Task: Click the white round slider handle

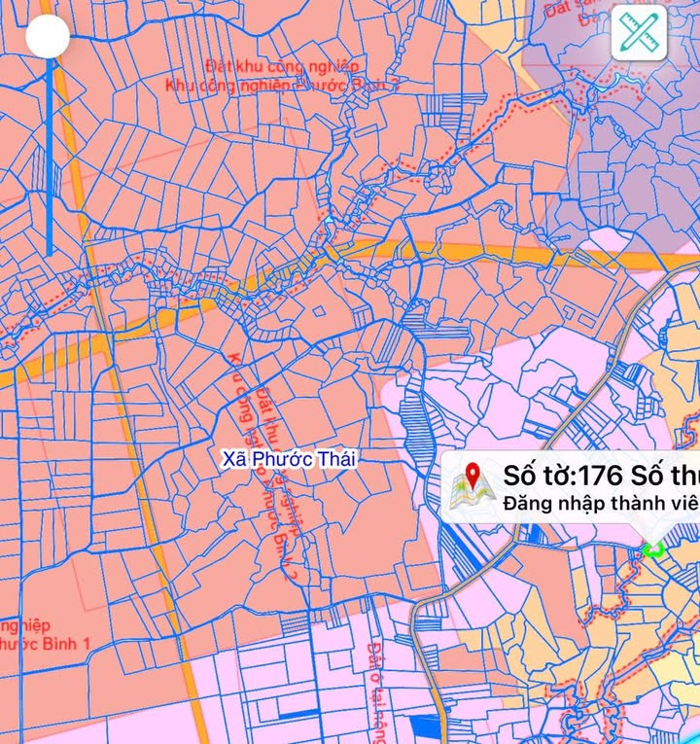Action: (x=47, y=37)
